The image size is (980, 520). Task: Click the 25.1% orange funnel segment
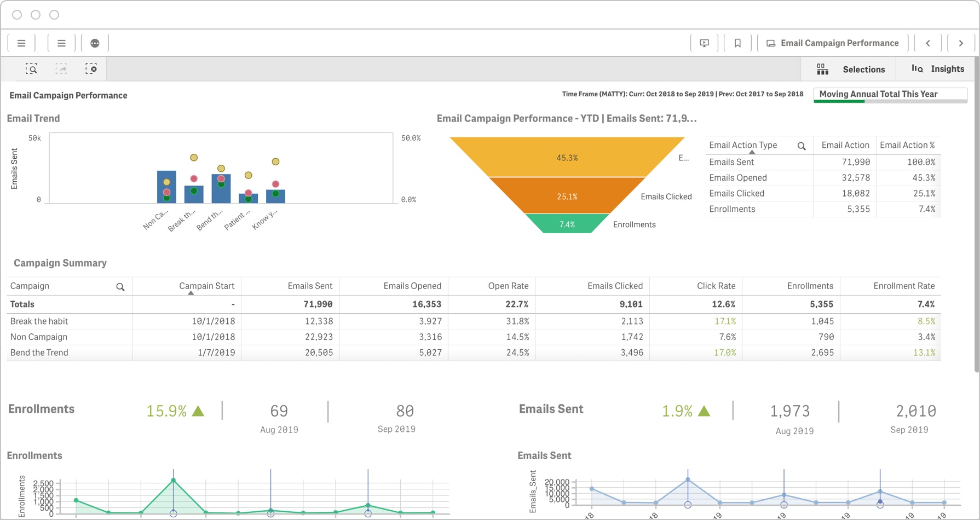567,196
